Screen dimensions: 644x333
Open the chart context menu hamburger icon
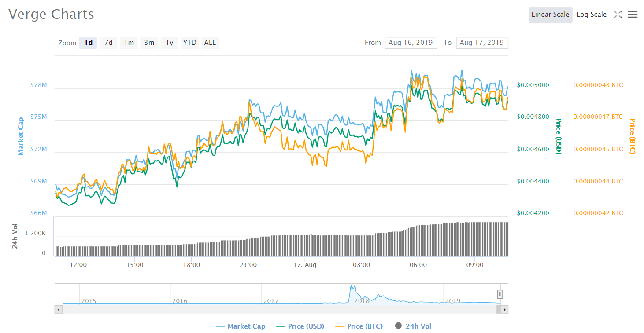point(633,15)
